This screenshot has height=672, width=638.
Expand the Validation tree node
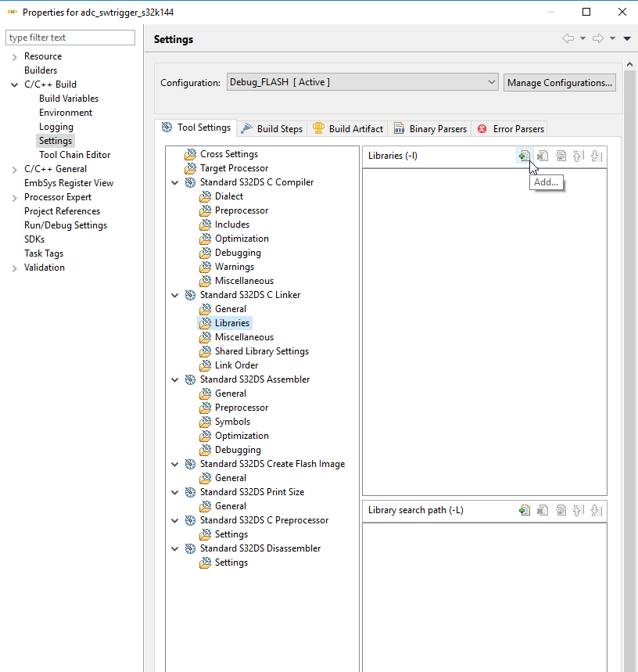click(15, 268)
